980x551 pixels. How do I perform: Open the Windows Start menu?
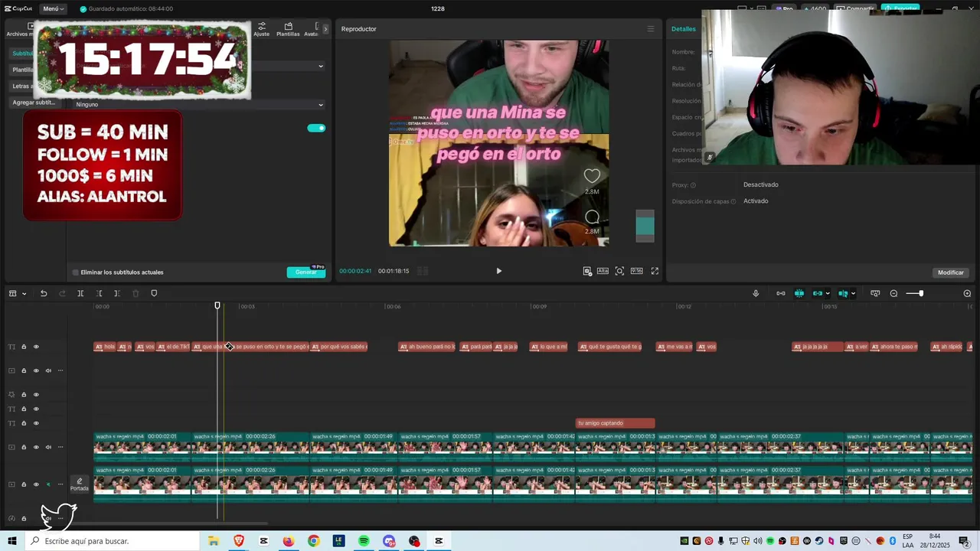pos(12,541)
